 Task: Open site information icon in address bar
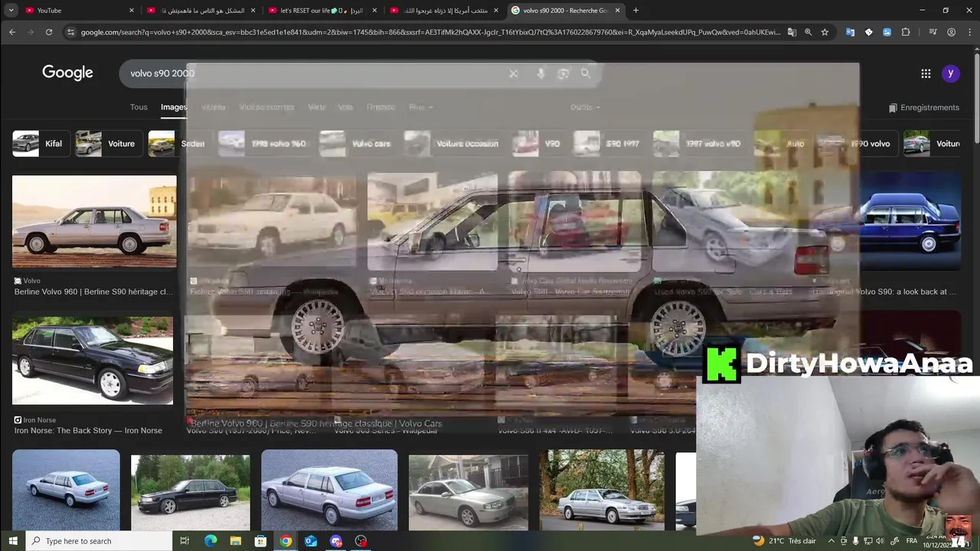71,32
